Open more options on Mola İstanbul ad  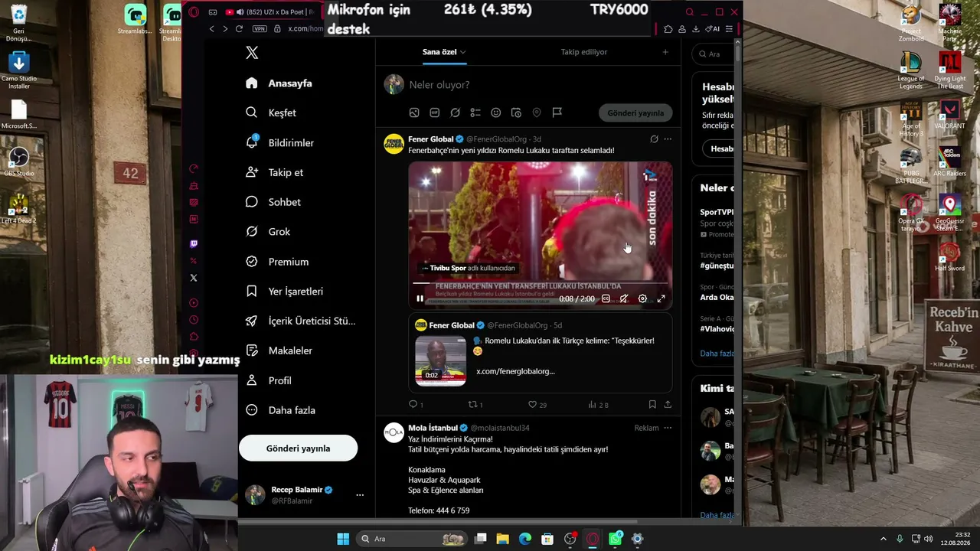[668, 428]
